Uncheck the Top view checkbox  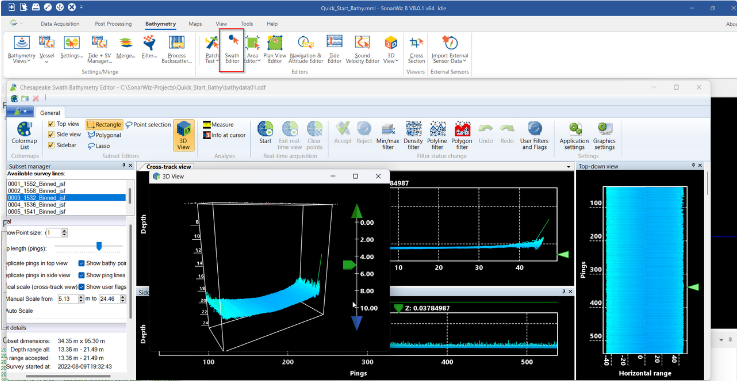pos(51,124)
